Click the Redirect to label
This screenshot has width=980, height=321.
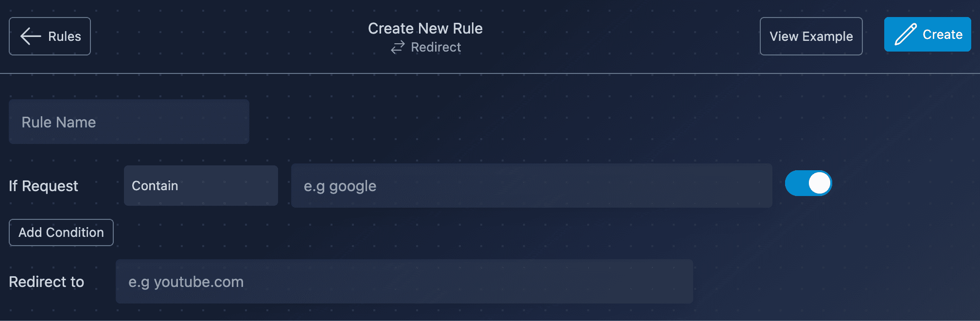coord(47,282)
